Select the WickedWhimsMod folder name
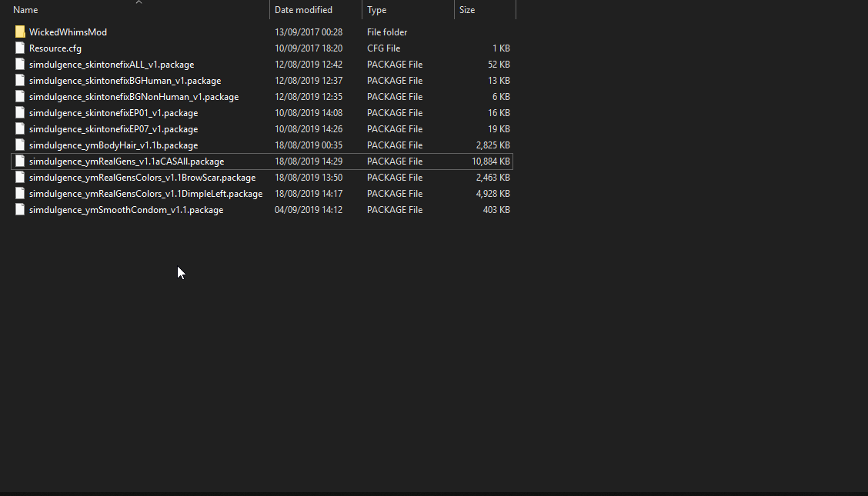 click(68, 32)
